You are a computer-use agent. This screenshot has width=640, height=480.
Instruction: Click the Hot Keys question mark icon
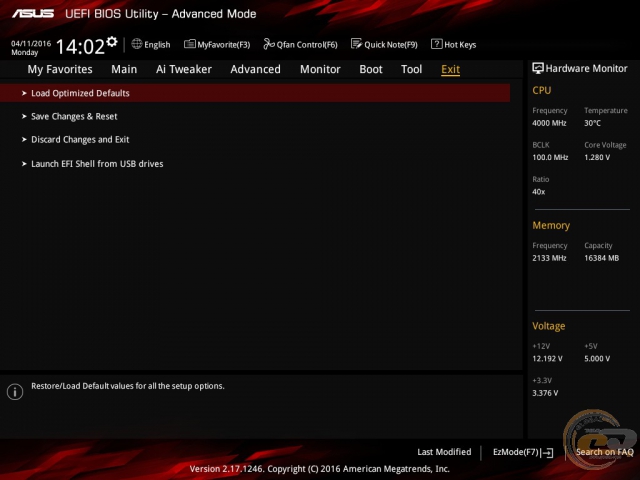436,44
